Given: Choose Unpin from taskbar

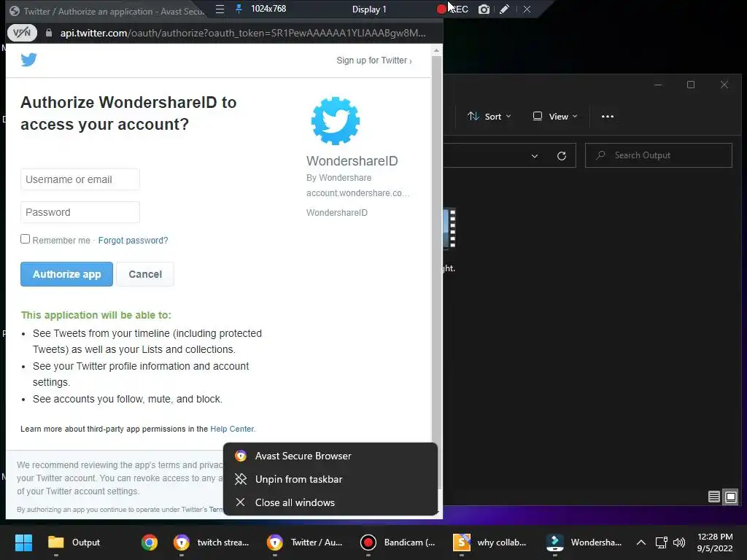Looking at the screenshot, I should point(330,479).
